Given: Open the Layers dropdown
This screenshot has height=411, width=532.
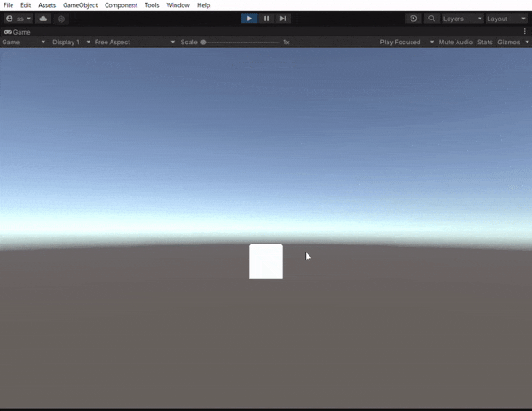Looking at the screenshot, I should [x=462, y=19].
